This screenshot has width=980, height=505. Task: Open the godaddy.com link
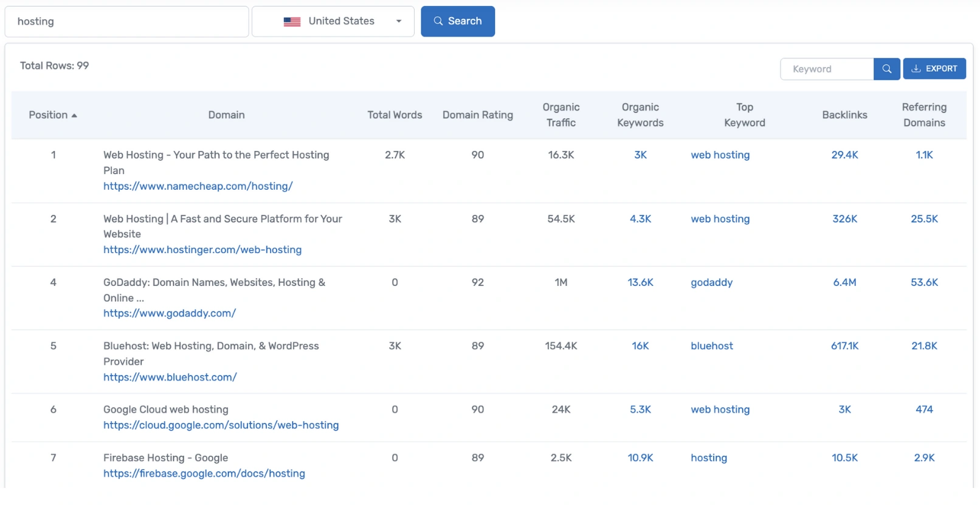pyautogui.click(x=170, y=313)
